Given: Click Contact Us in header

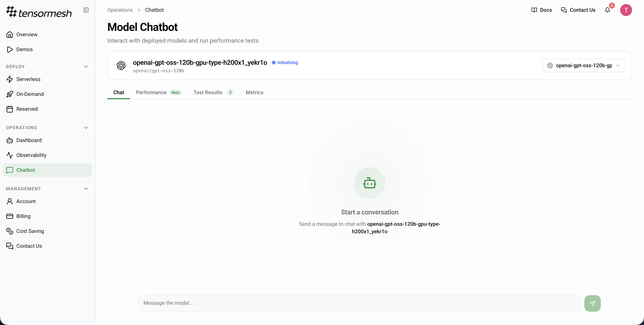Looking at the screenshot, I should click(x=578, y=10).
